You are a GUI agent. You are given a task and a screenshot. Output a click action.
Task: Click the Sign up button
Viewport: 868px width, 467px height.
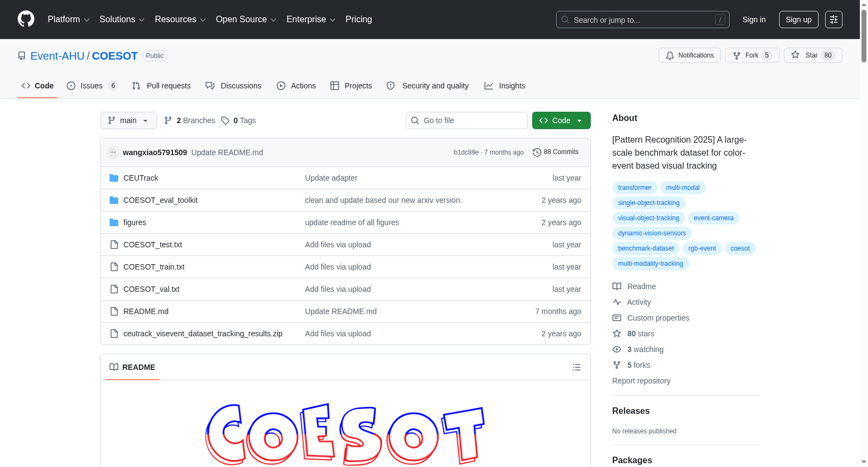click(799, 20)
